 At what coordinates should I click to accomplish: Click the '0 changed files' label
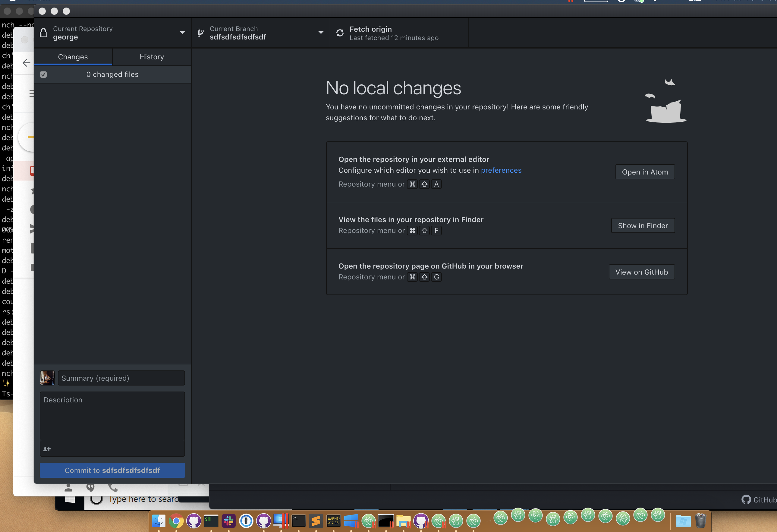tap(112, 74)
